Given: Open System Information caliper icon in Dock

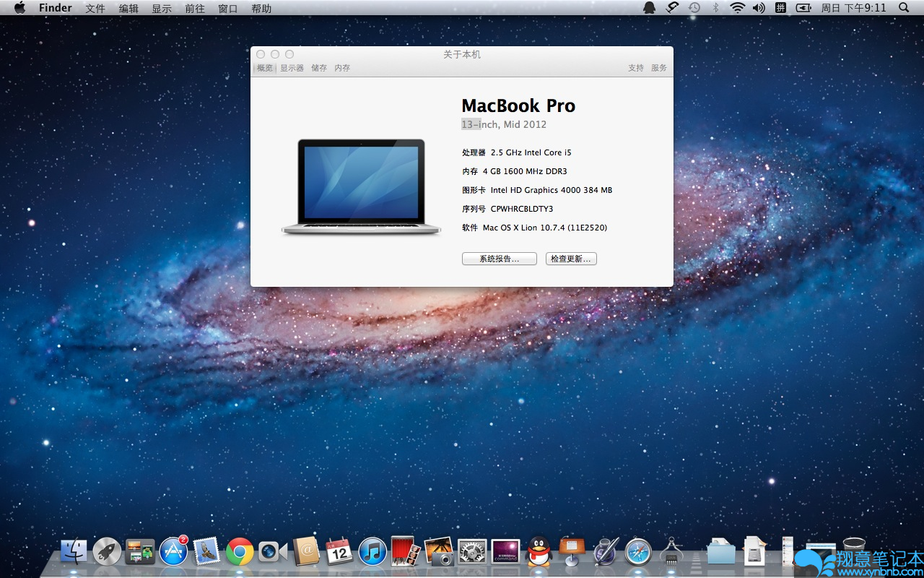Looking at the screenshot, I should pyautogui.click(x=671, y=551).
